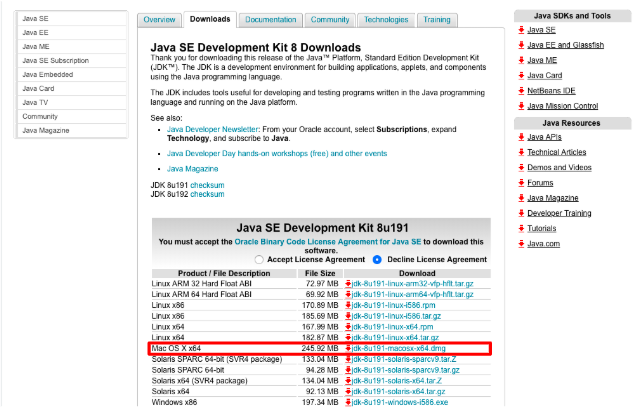Open Demos and Videos resource link

(x=559, y=167)
